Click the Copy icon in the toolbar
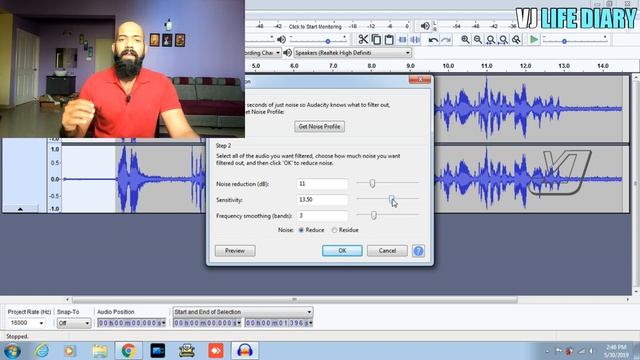The height and width of the screenshot is (360, 640). (x=376, y=40)
